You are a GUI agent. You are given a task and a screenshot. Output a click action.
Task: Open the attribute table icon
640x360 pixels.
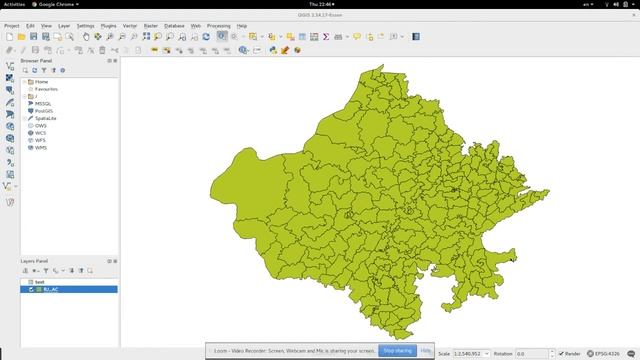point(302,37)
